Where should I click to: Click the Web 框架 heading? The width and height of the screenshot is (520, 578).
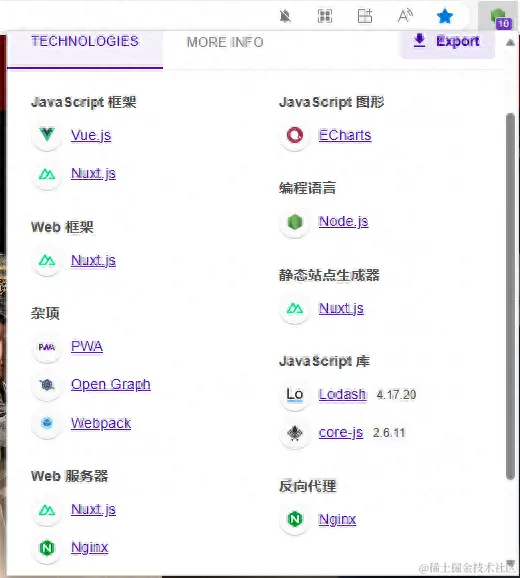(x=62, y=227)
